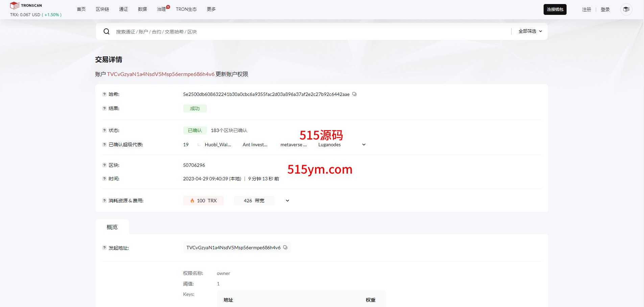This screenshot has height=307, width=644.
Task: Select the 概览 tab
Action: [x=112, y=227]
